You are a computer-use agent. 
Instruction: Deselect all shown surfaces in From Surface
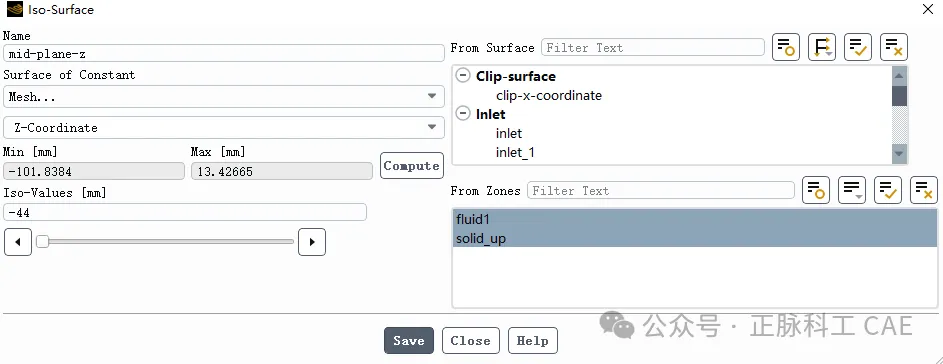coord(894,47)
